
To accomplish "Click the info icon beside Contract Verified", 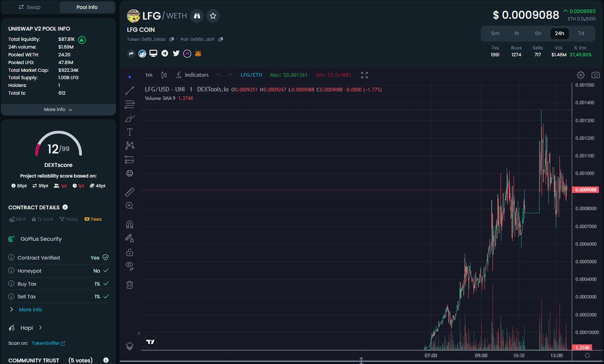I will pyautogui.click(x=12, y=257).
